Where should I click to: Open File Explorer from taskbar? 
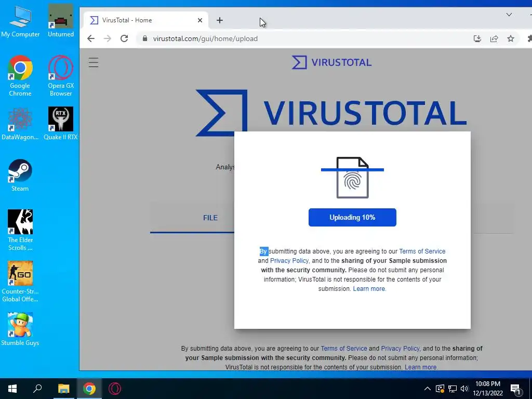tap(63, 389)
